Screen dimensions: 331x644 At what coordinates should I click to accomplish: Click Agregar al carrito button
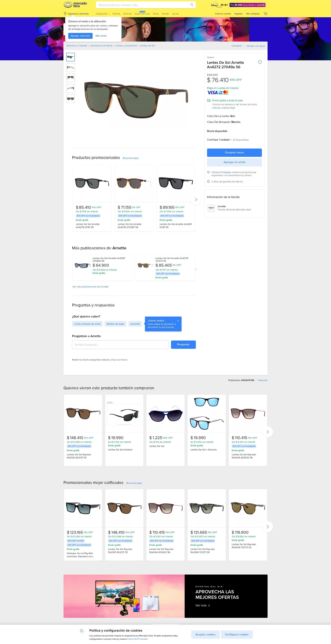pyautogui.click(x=234, y=162)
